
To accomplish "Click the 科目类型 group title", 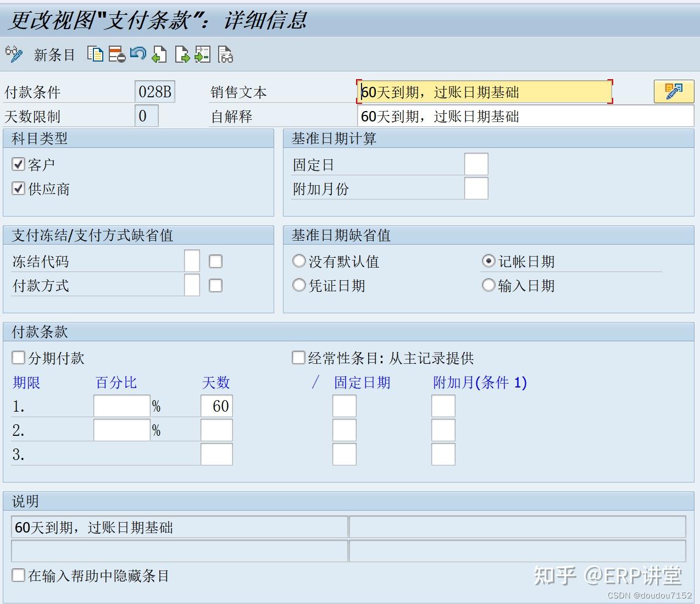I will 40,138.
